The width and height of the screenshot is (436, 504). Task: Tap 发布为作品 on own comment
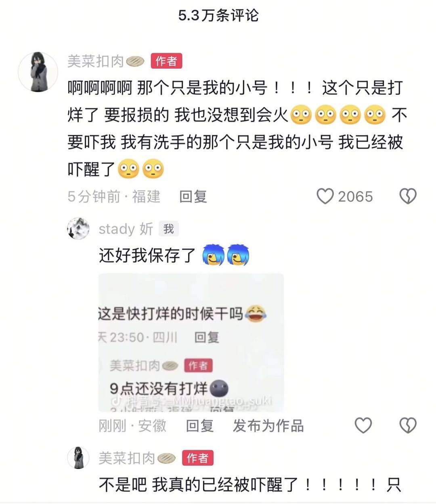268,426
